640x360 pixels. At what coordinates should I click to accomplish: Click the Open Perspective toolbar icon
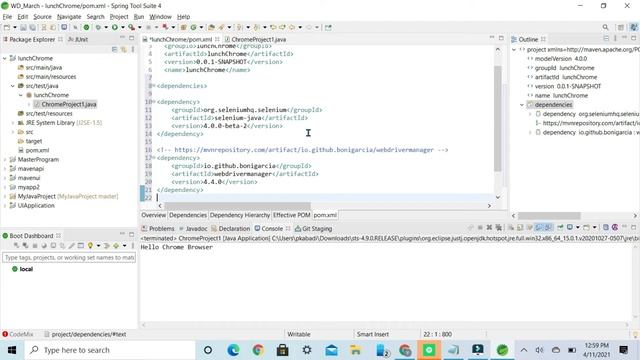pos(621,27)
